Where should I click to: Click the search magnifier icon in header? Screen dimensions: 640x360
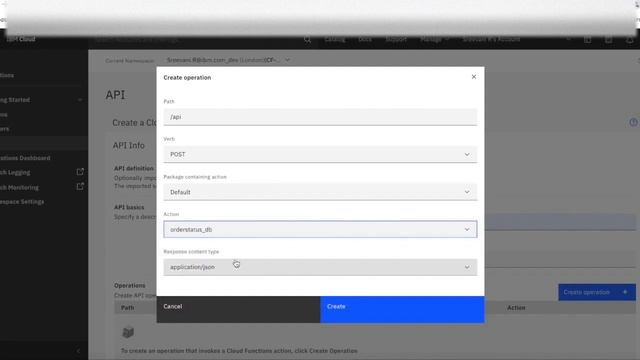click(x=307, y=40)
